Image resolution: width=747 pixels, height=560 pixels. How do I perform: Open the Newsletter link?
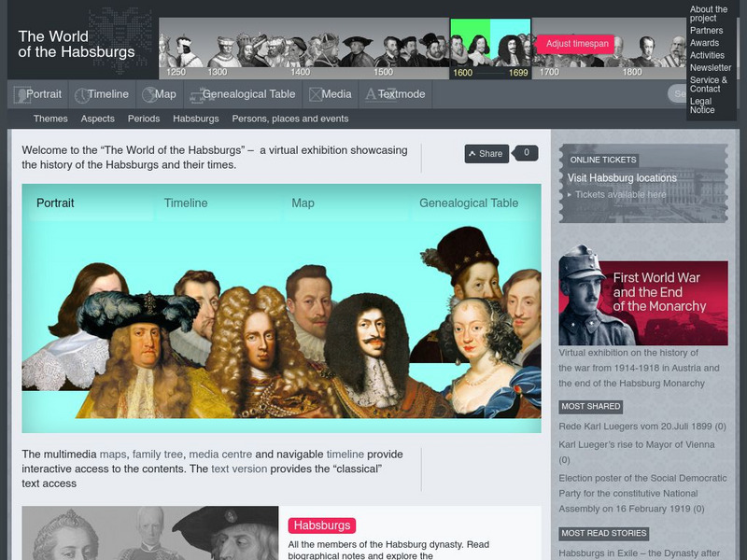(x=711, y=67)
